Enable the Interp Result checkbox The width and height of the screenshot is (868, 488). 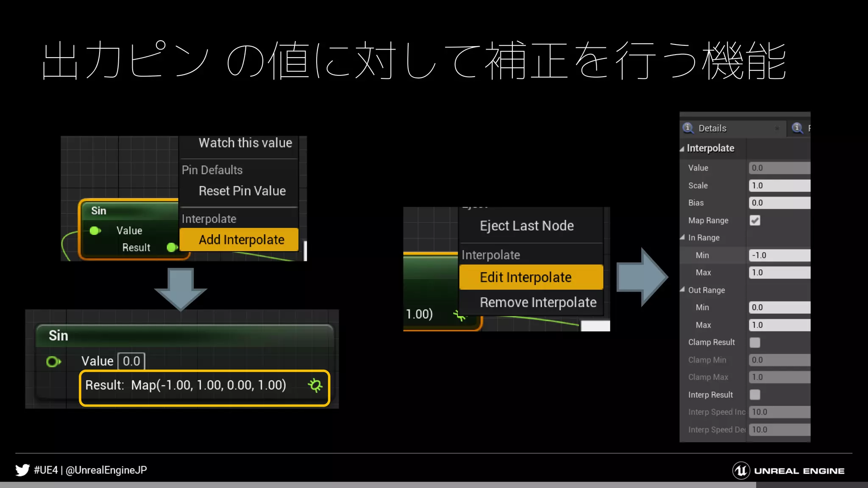click(755, 395)
